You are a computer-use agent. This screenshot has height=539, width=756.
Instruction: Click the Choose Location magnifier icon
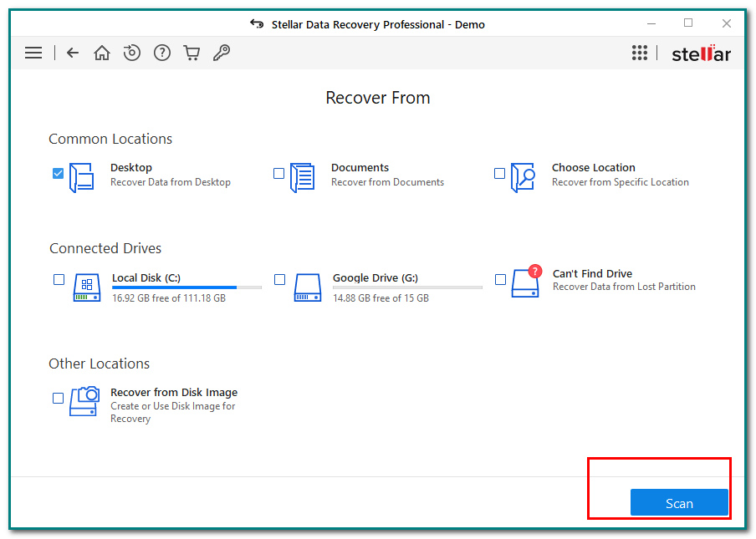pyautogui.click(x=524, y=177)
